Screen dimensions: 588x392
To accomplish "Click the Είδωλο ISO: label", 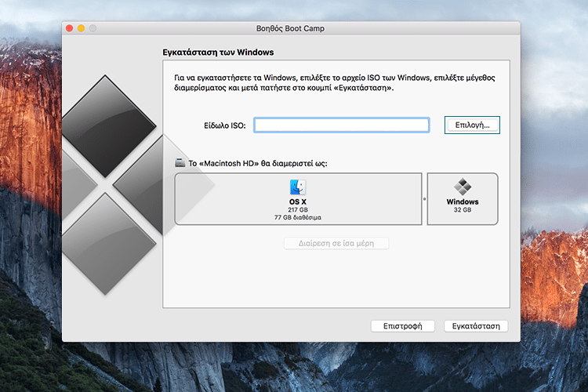I will 225,125.
